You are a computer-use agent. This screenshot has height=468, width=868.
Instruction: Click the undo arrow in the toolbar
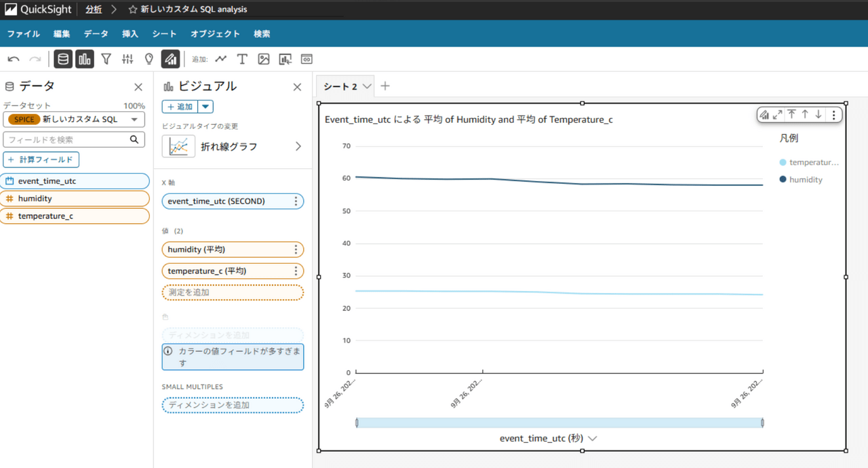(x=14, y=60)
